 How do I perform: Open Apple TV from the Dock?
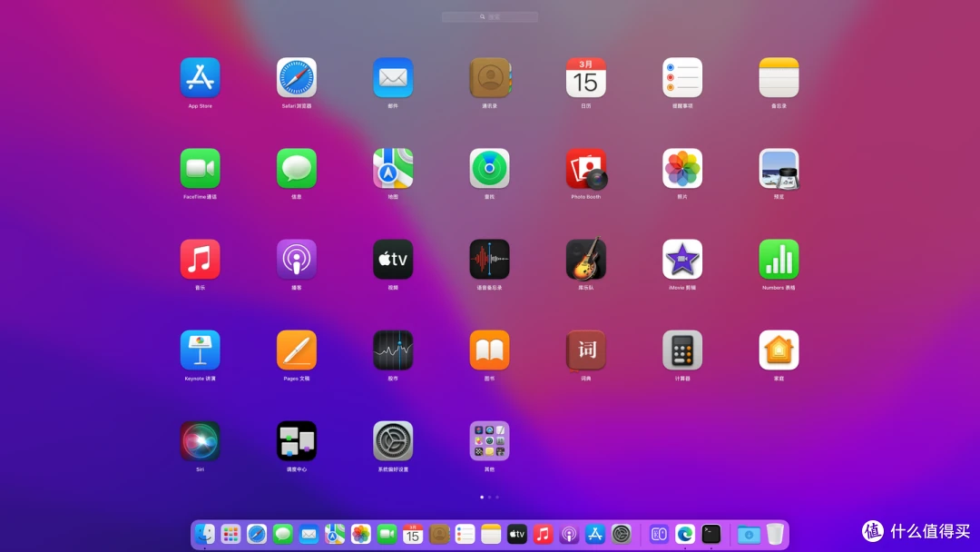point(517,534)
